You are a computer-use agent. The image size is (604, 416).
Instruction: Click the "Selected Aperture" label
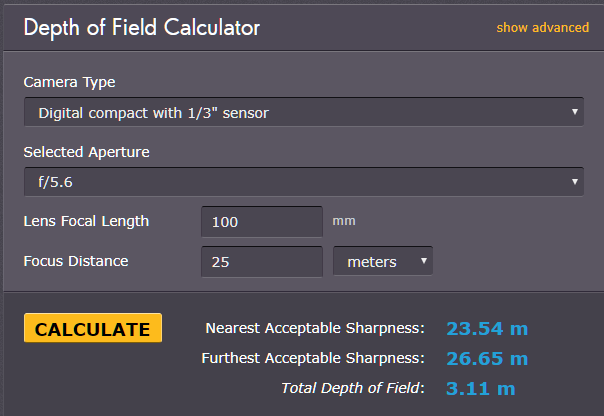click(x=86, y=152)
